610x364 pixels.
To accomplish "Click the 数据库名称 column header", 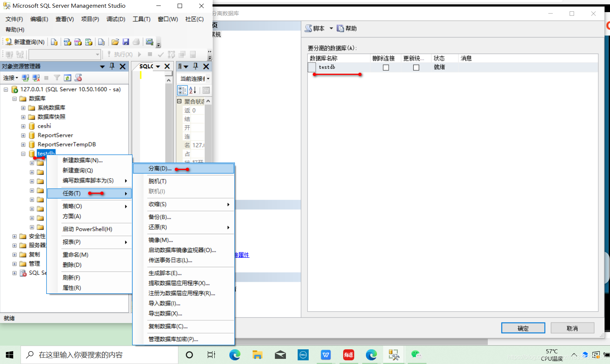I will coord(339,58).
